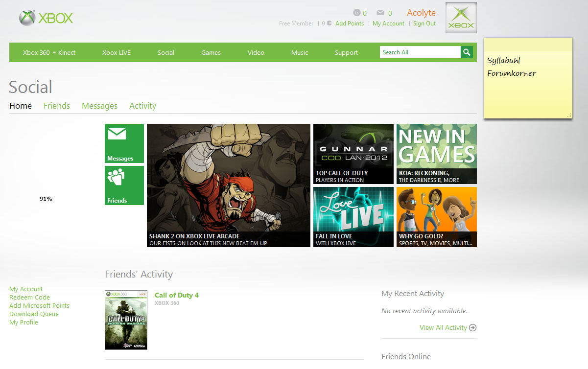Click the Add Points link in header

pyautogui.click(x=350, y=23)
